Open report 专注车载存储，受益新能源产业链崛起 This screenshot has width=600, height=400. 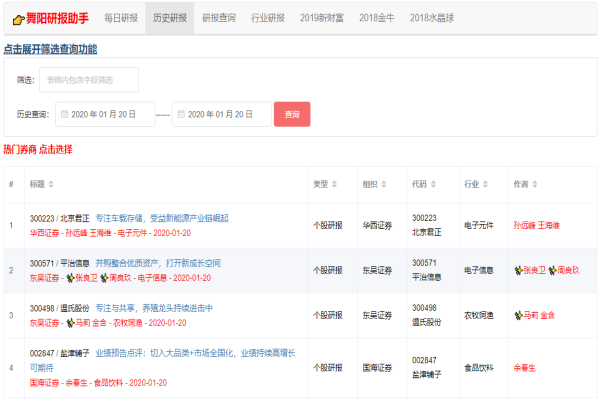click(x=162, y=218)
